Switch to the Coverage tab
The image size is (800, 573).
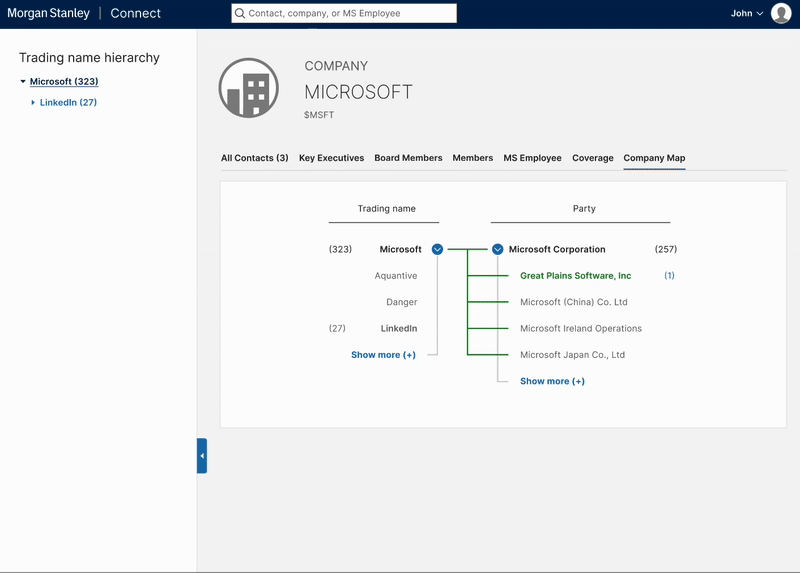coord(592,158)
